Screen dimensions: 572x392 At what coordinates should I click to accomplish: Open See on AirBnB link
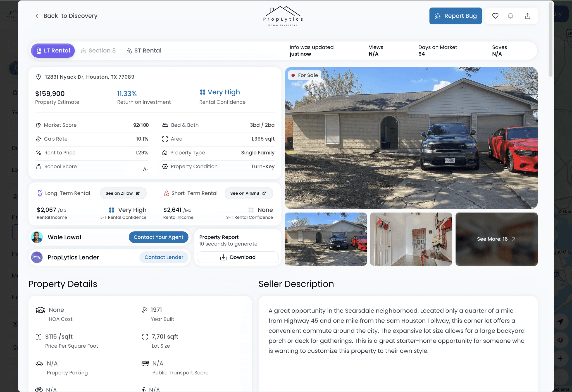249,193
